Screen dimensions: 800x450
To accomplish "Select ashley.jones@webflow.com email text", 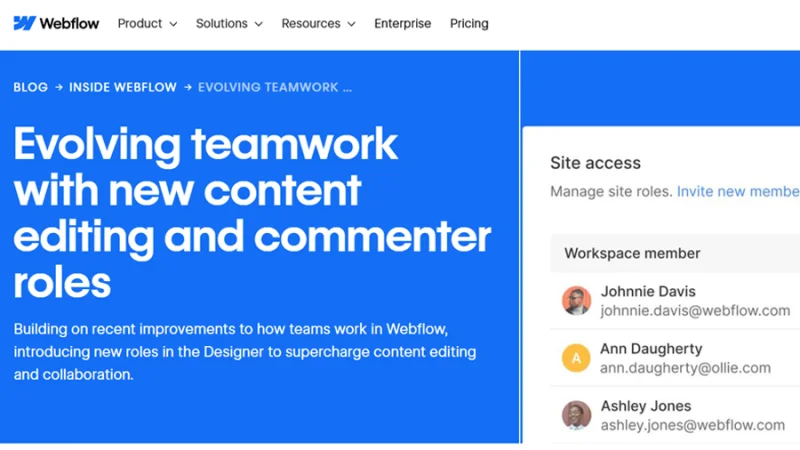I will 692,425.
